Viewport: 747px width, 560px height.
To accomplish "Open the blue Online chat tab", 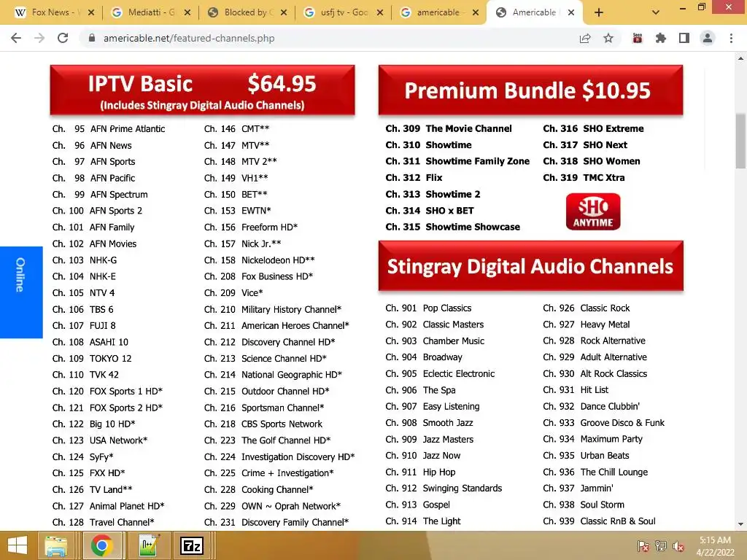I will (x=21, y=292).
